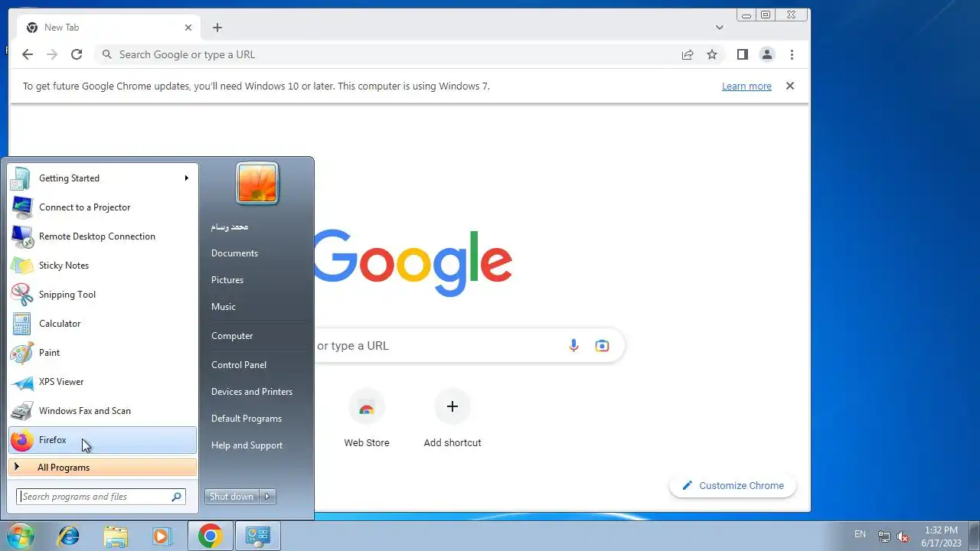Click the Google homepage search box
This screenshot has width=980, height=551.
[x=469, y=346]
